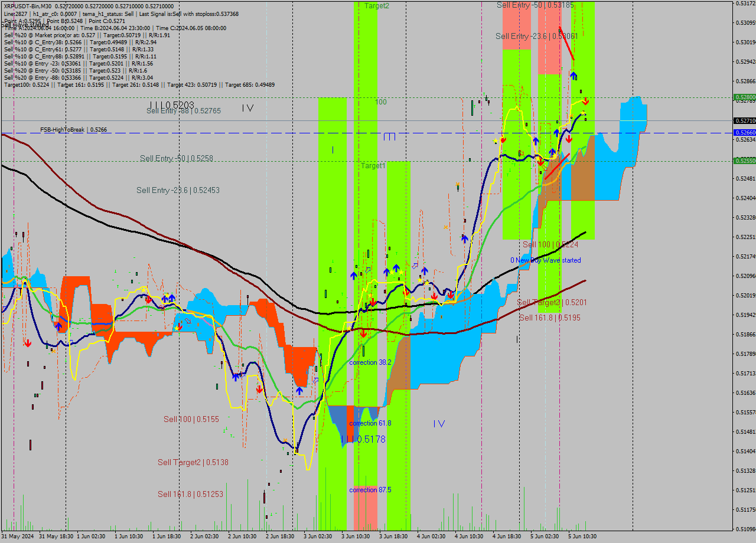Select the 'Sell Entry -88 | 0.52765' label
756x543 pixels.
[184, 111]
